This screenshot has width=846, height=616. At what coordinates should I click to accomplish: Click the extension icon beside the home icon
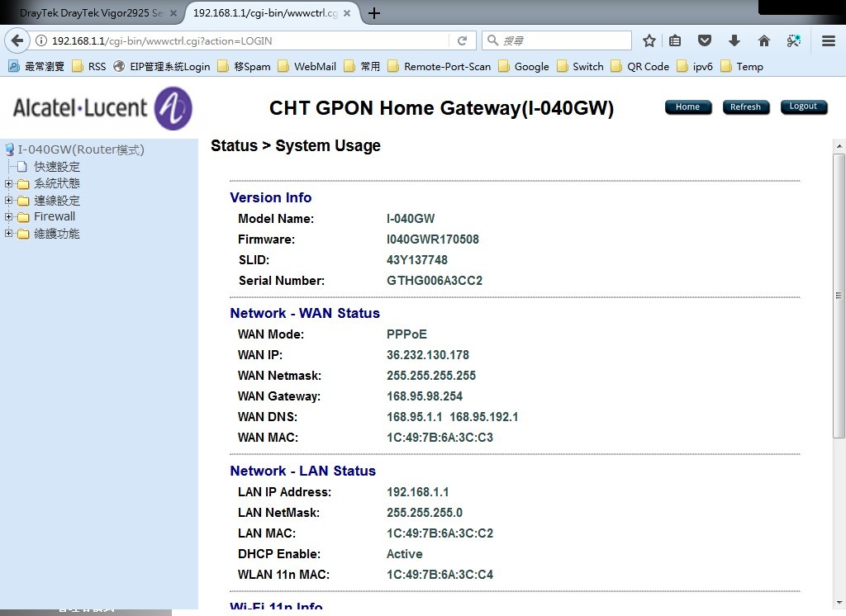coord(794,40)
